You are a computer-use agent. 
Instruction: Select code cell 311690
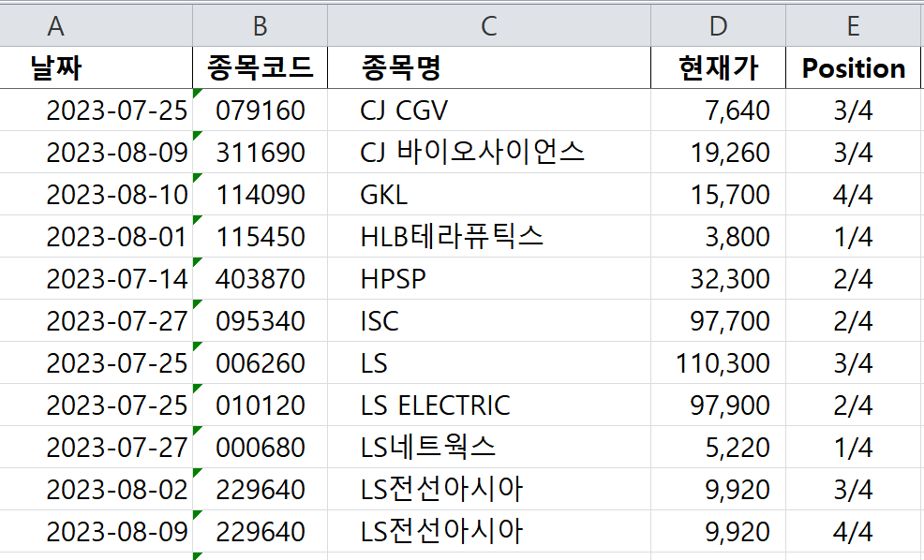coord(260,152)
